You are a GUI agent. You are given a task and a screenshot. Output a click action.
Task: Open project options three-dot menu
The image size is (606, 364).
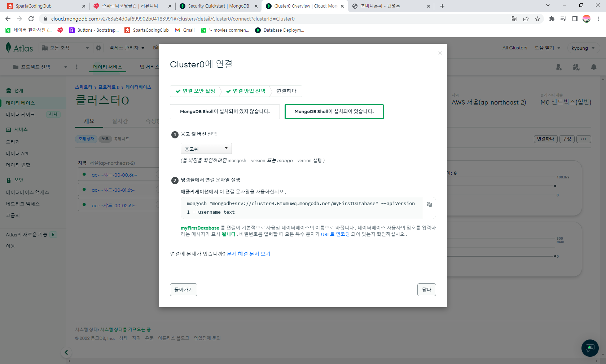(x=76, y=67)
